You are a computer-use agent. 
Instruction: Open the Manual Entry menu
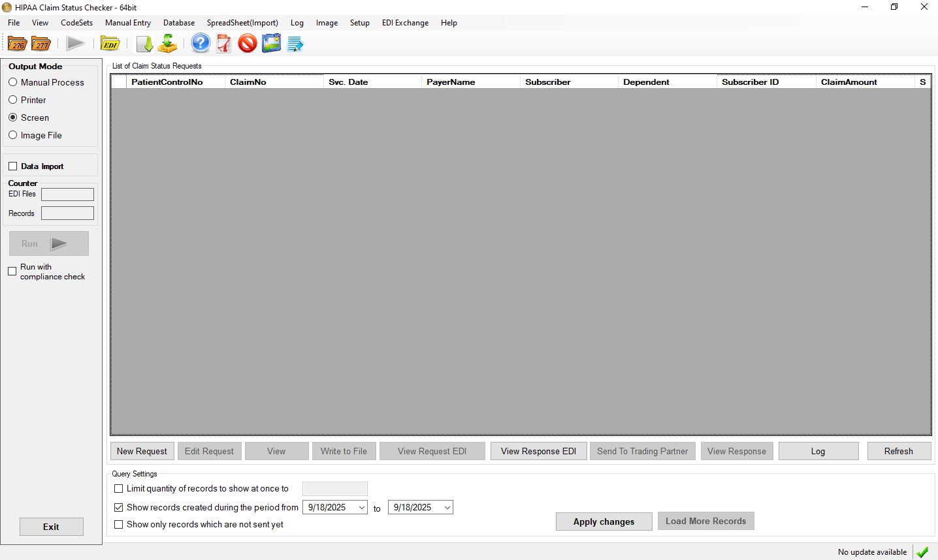pyautogui.click(x=128, y=22)
